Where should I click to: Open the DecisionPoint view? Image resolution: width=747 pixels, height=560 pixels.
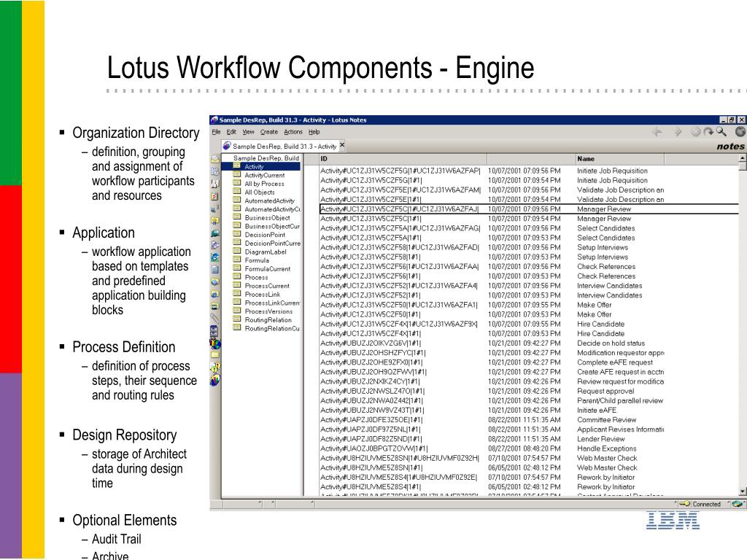[264, 235]
